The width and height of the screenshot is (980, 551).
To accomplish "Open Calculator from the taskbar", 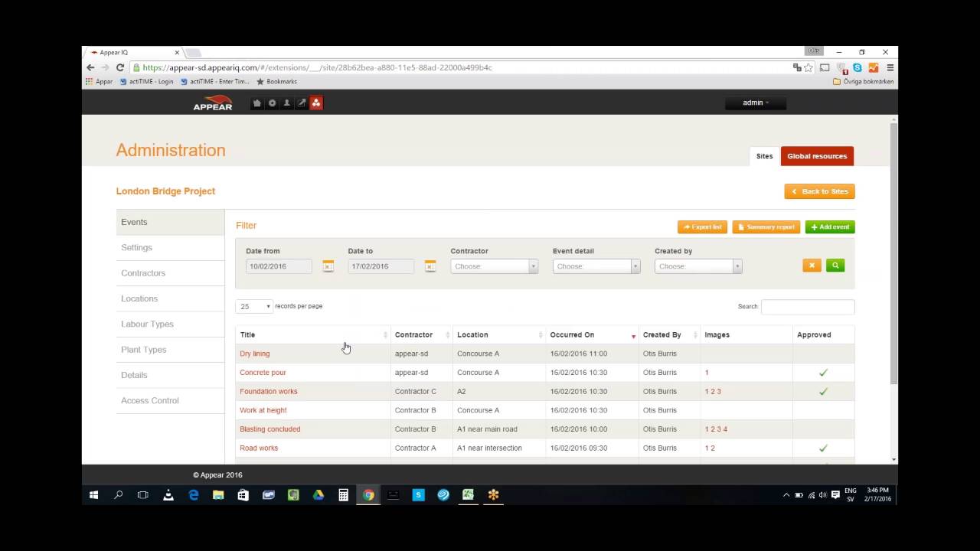I will (343, 495).
